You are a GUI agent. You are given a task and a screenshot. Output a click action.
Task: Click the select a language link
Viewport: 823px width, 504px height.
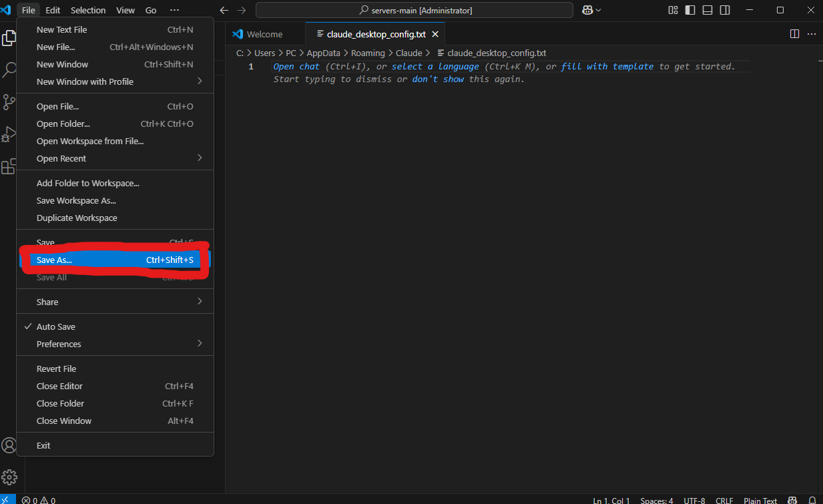click(435, 67)
